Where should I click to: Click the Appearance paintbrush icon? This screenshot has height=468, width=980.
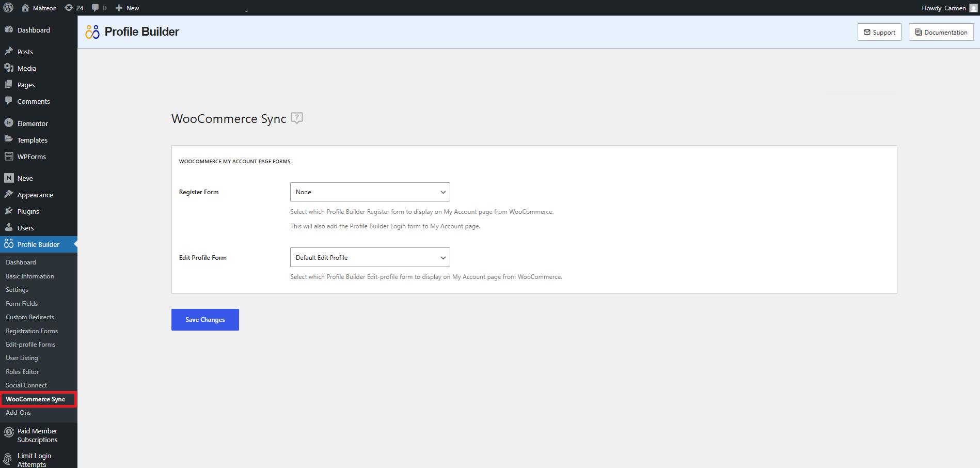9,194
